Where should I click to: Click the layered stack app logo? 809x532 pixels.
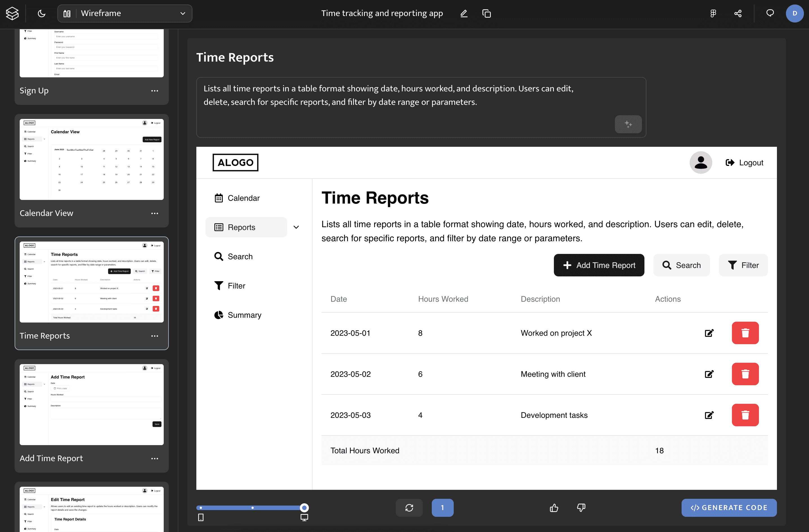[x=12, y=13]
